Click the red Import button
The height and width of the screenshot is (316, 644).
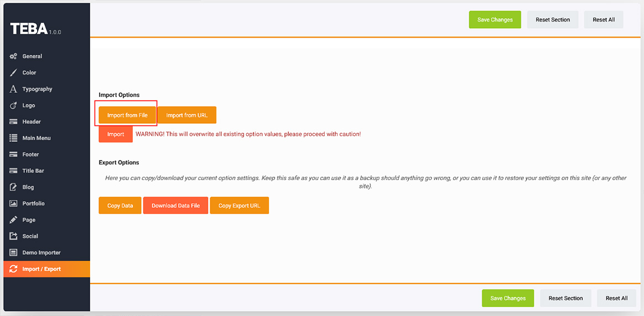coord(116,134)
